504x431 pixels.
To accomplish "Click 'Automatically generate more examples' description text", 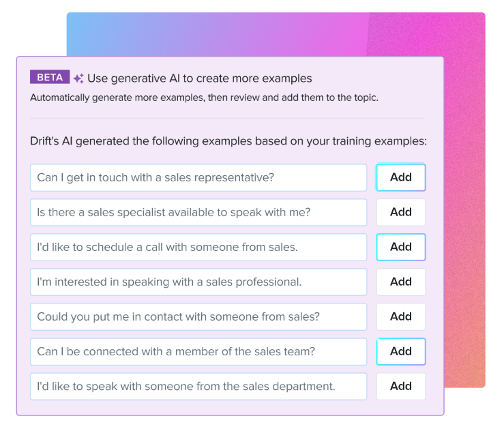I will (204, 98).
